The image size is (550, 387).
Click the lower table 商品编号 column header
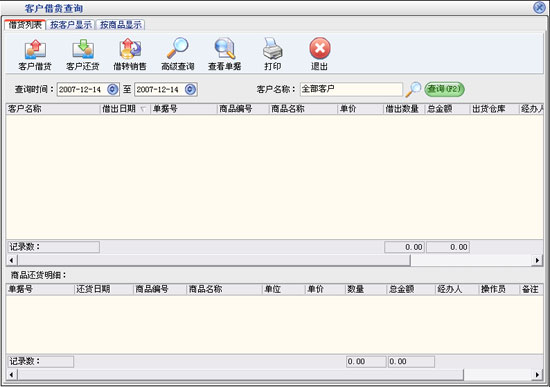click(160, 289)
